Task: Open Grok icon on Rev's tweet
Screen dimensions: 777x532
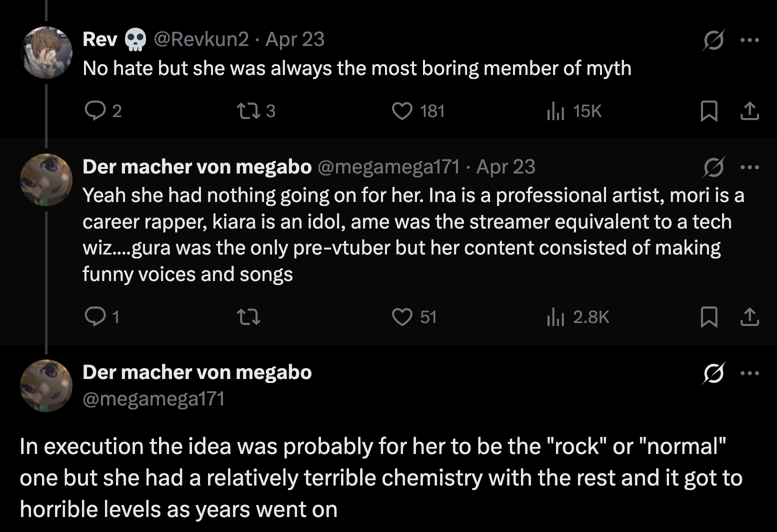Action: (x=712, y=40)
